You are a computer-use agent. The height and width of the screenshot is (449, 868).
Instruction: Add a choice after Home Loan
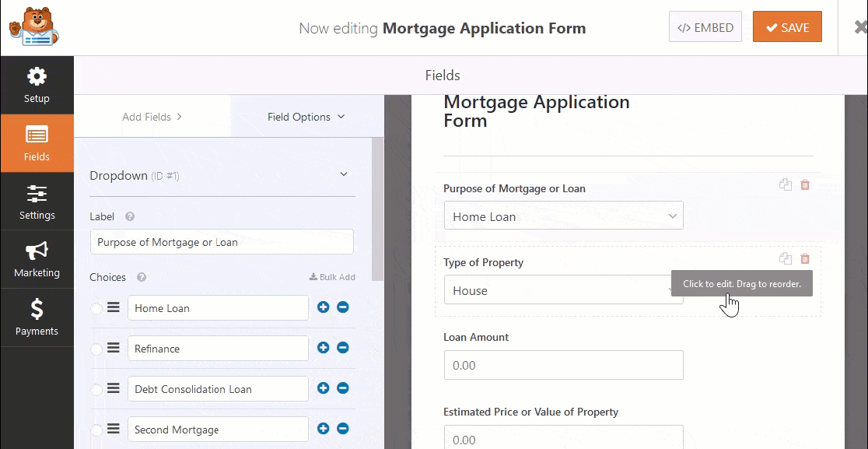[x=324, y=307]
